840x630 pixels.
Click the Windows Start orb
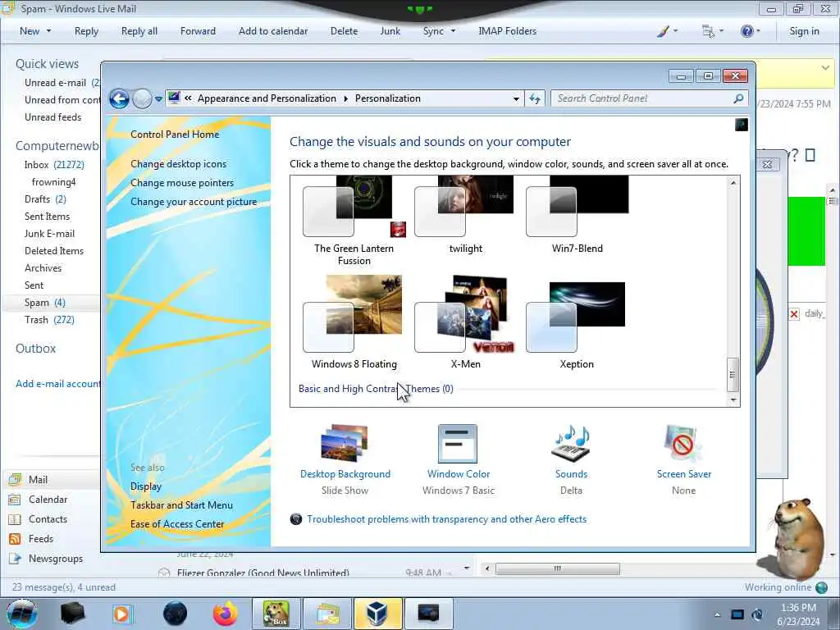click(x=21, y=614)
